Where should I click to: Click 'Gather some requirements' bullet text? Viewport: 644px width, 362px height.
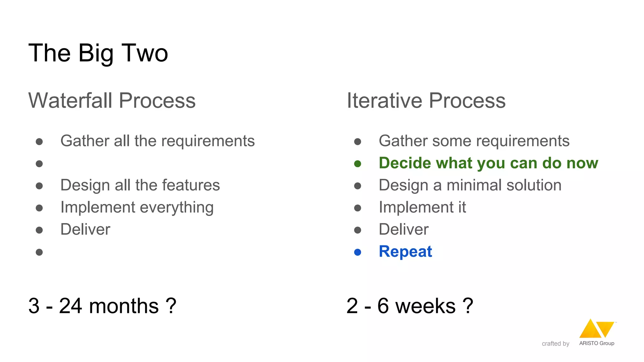tap(474, 141)
